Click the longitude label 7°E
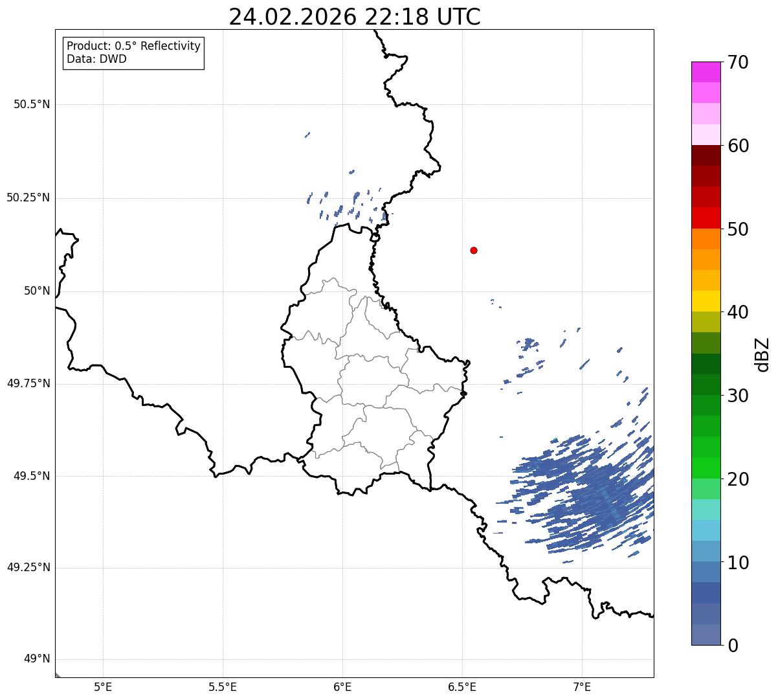The image size is (778, 700). pyautogui.click(x=582, y=686)
